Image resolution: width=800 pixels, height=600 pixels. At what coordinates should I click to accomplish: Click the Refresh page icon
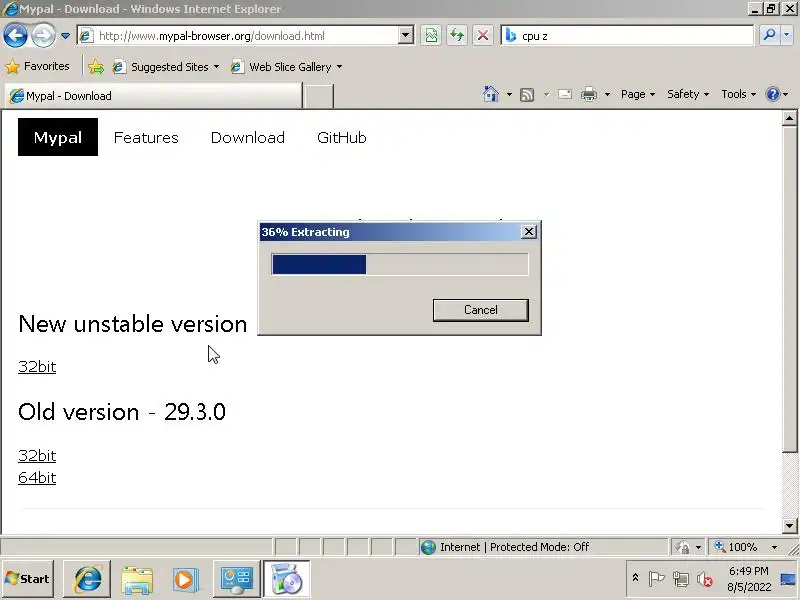[x=457, y=36]
